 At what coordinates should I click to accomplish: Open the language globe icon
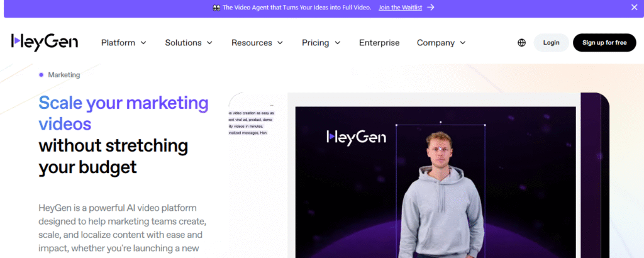pyautogui.click(x=521, y=43)
